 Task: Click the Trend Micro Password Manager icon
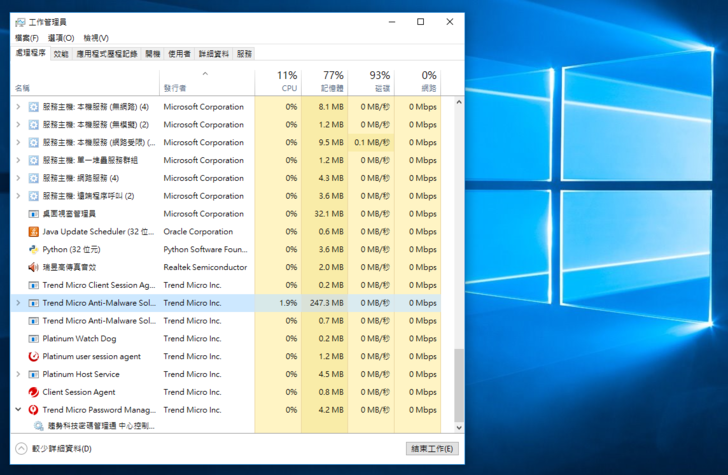(x=33, y=410)
